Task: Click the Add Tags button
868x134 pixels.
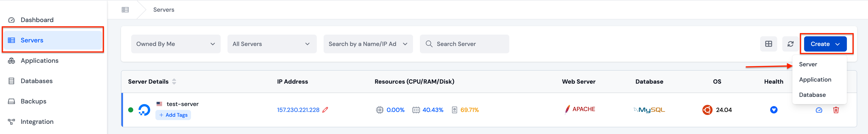Action: (173, 115)
